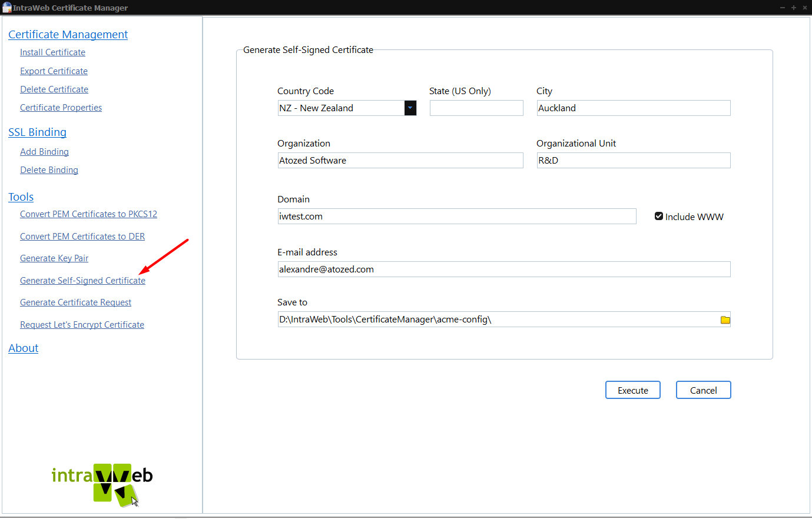Click into the City field
812x519 pixels.
(x=634, y=108)
